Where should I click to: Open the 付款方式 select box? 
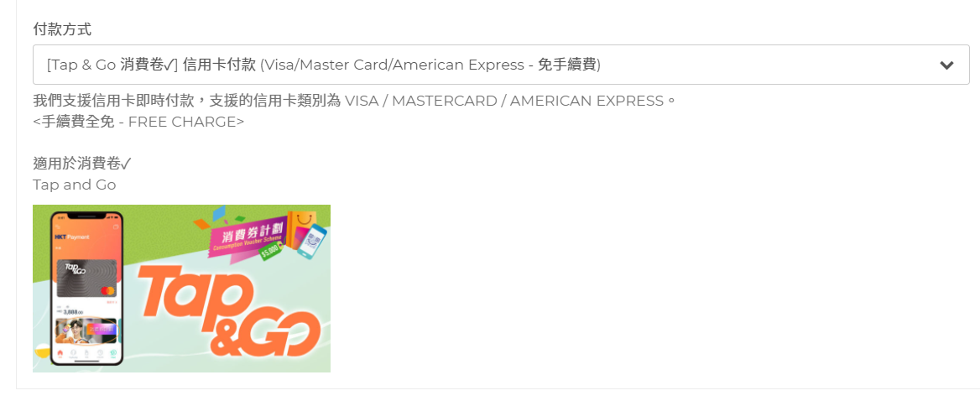[x=501, y=65]
